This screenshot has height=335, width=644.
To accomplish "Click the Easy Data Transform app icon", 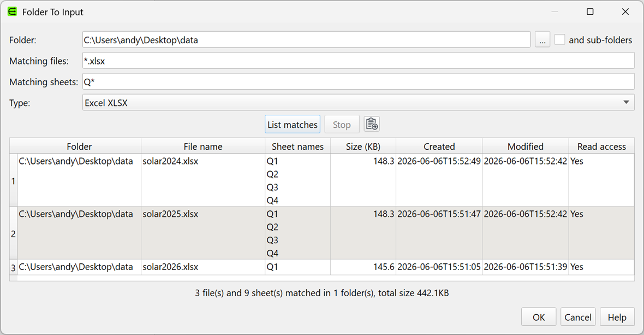I will 13,12.
